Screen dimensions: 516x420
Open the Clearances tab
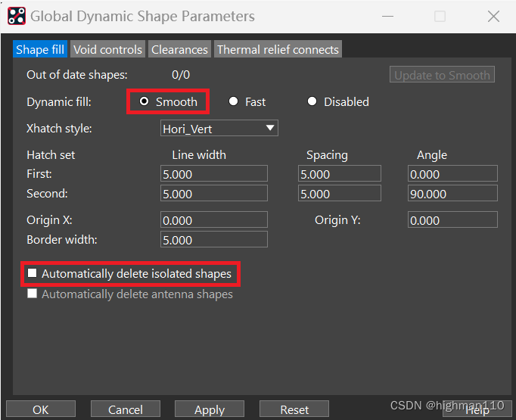pyautogui.click(x=179, y=49)
